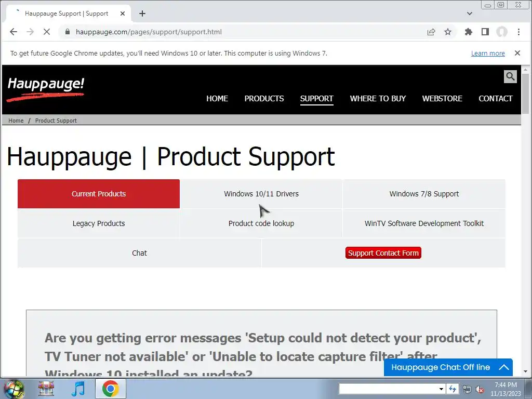Select Windows 10/11 Drivers tab
Image resolution: width=532 pixels, height=399 pixels.
[x=261, y=194]
